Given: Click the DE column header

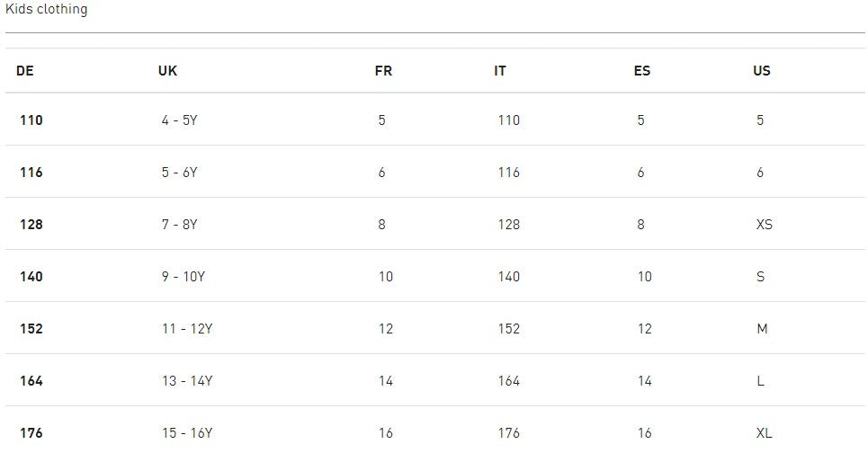Looking at the screenshot, I should [x=25, y=71].
